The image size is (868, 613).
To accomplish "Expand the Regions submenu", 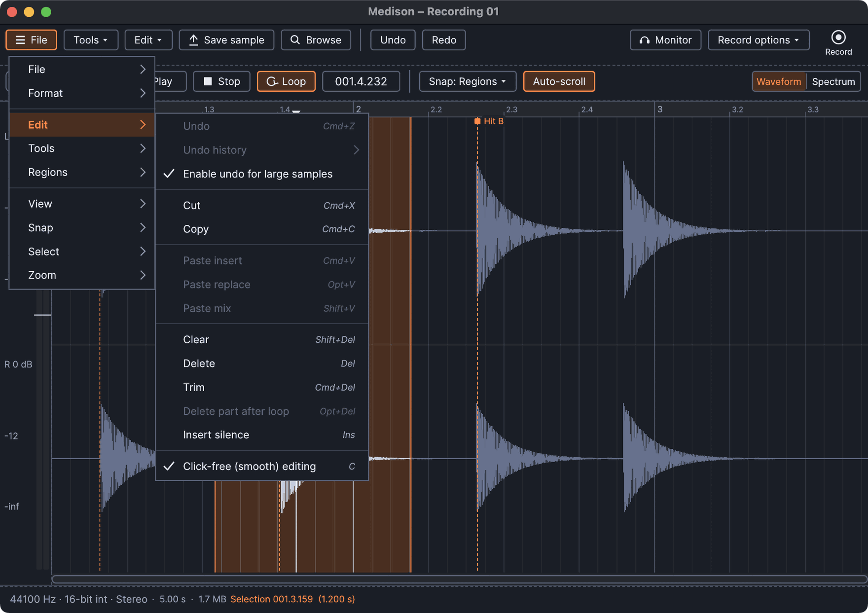I will click(x=82, y=172).
